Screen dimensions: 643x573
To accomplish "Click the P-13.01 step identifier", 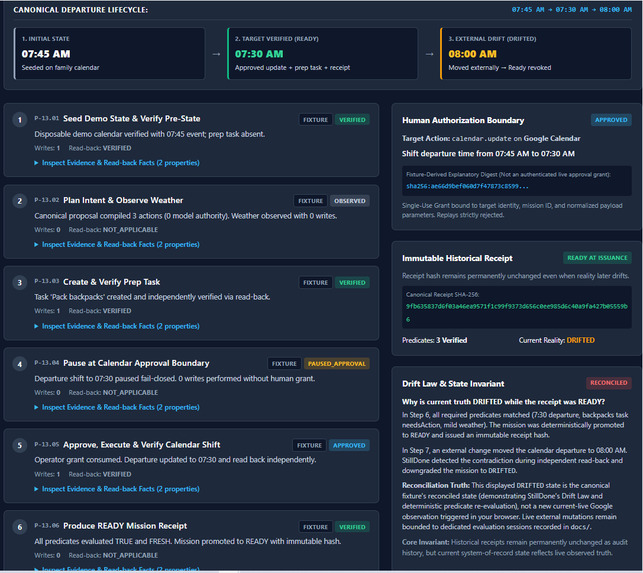I will (46, 118).
